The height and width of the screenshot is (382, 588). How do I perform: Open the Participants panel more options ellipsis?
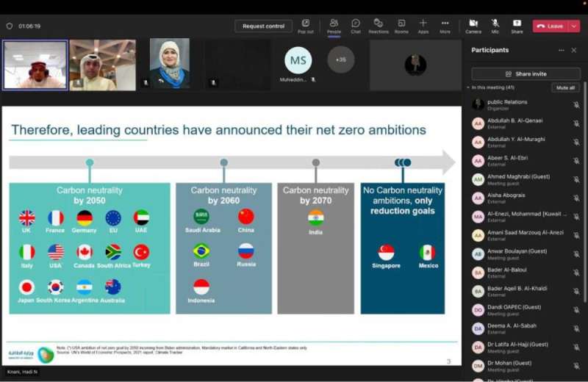tap(562, 50)
